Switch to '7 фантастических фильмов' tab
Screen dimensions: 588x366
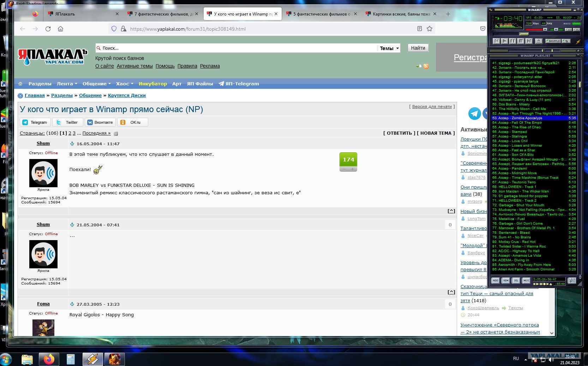(x=163, y=14)
